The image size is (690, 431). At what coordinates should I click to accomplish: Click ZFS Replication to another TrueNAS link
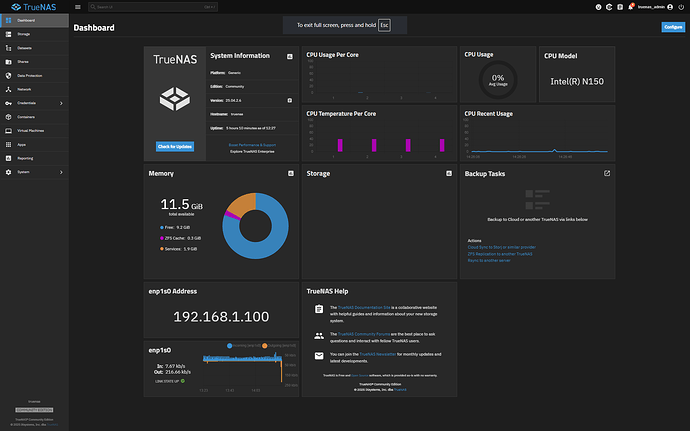point(500,254)
